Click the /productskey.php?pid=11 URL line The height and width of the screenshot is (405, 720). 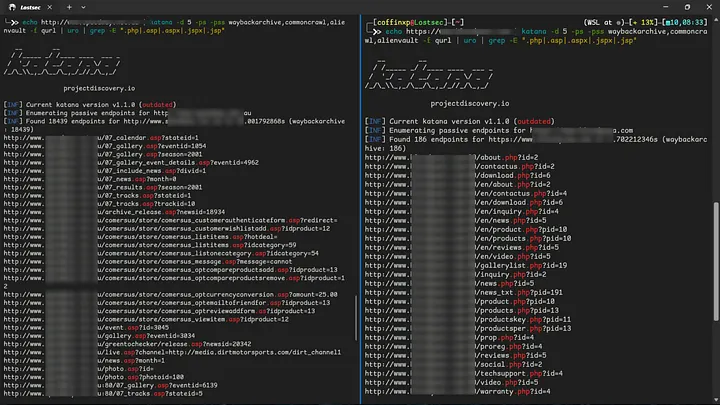tap(468, 320)
